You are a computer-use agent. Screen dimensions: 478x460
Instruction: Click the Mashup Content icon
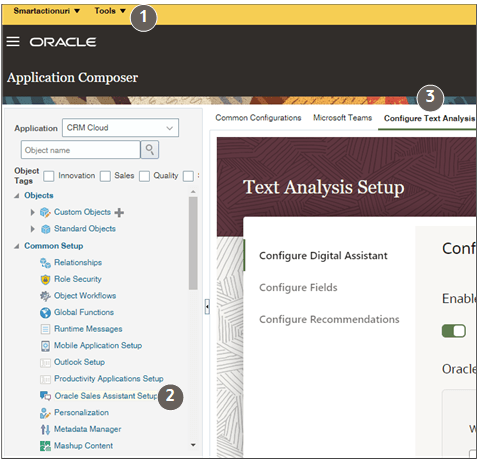click(x=45, y=446)
